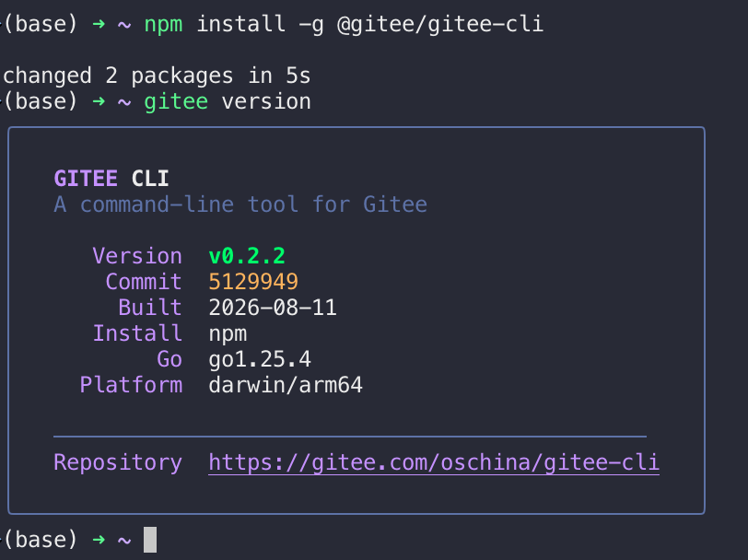Click the 'install' word in the npm command
The image size is (748, 560).
240,24
